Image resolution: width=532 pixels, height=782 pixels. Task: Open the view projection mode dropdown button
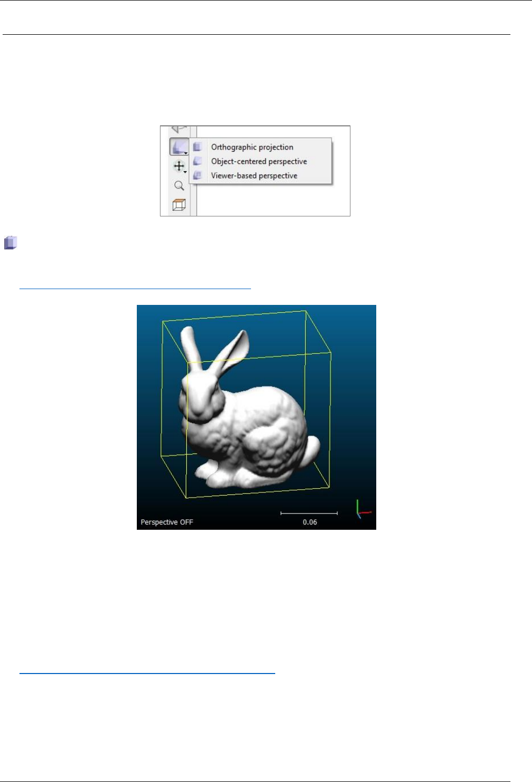click(179, 147)
